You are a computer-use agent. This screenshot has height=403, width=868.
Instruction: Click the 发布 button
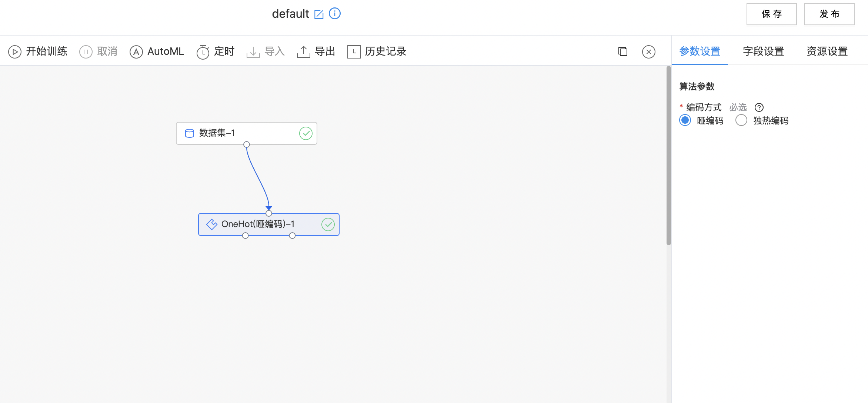click(829, 14)
